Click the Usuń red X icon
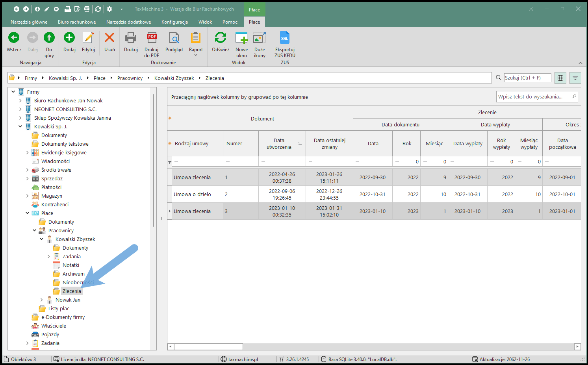 (109, 38)
